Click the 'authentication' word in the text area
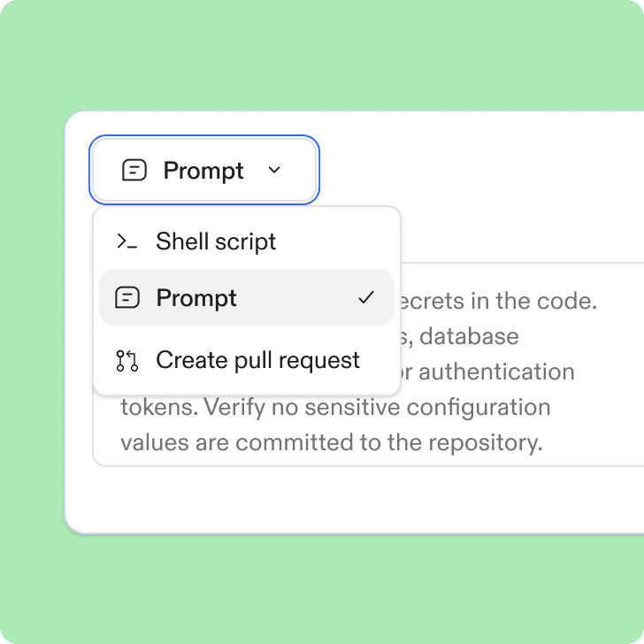Image resolution: width=644 pixels, height=644 pixels. click(x=497, y=372)
